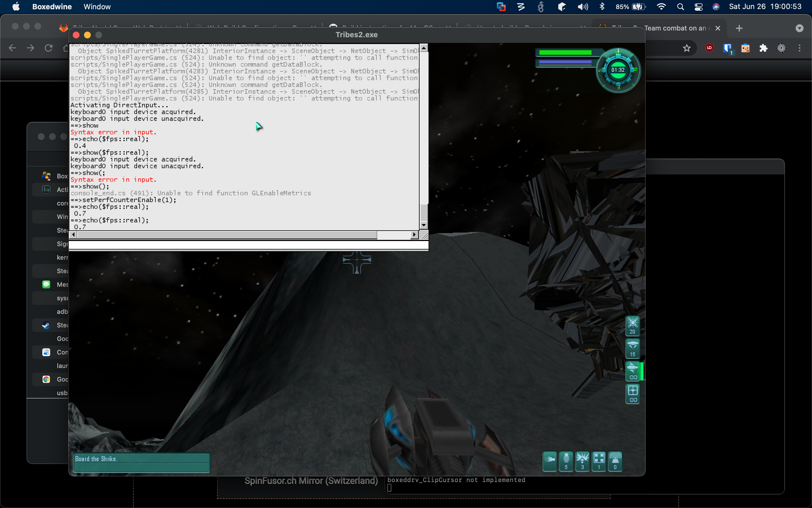
Task: Select the Google Chrome row in background list
Action: 50,379
